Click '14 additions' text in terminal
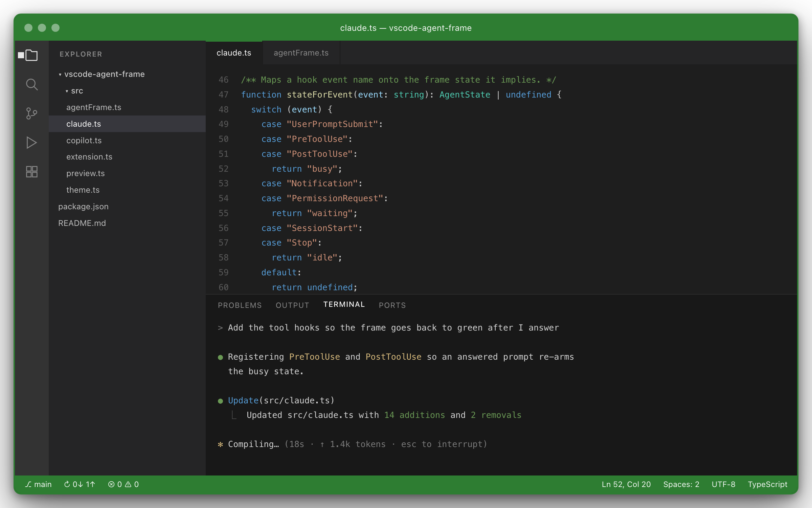 (414, 415)
